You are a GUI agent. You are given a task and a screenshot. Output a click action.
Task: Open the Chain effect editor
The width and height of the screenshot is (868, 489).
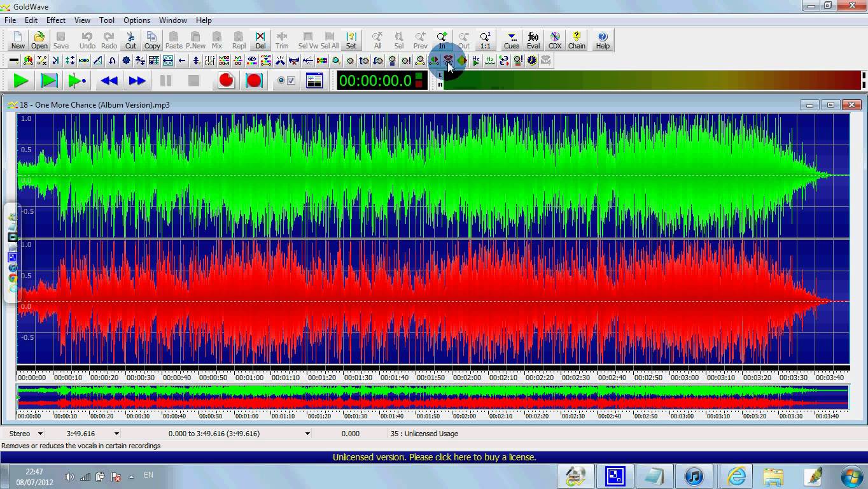pyautogui.click(x=577, y=41)
